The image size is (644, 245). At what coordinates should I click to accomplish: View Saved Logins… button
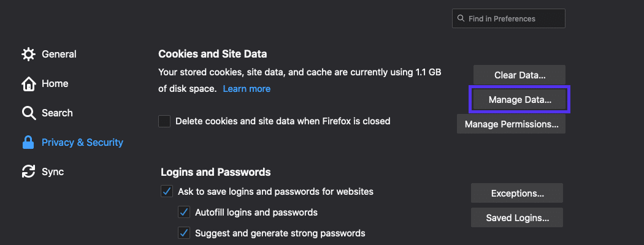click(x=517, y=217)
